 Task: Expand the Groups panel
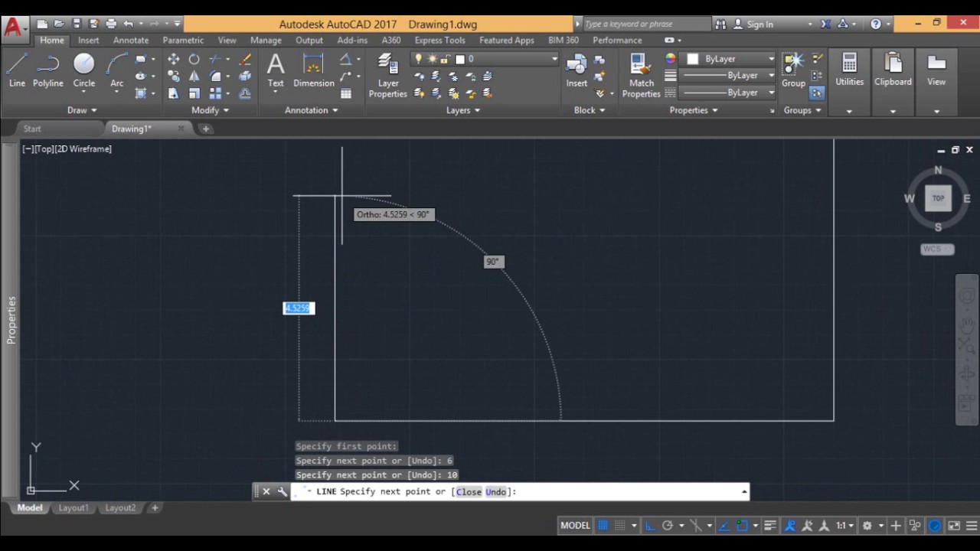coord(802,110)
